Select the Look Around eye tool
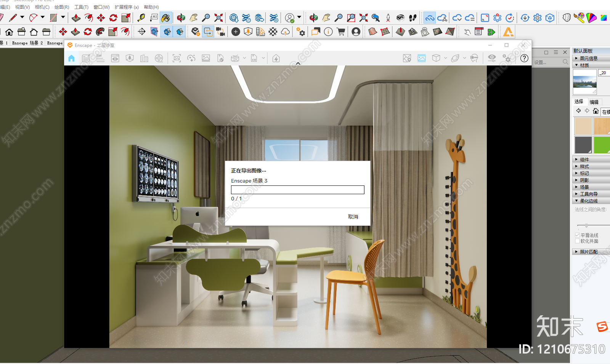 click(400, 18)
